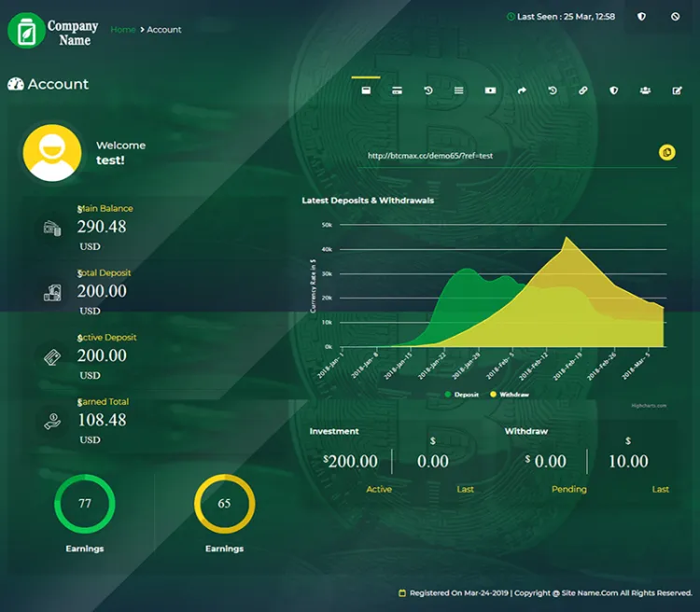The image size is (700, 612).
Task: Click the yellow user avatar
Action: coord(52,153)
